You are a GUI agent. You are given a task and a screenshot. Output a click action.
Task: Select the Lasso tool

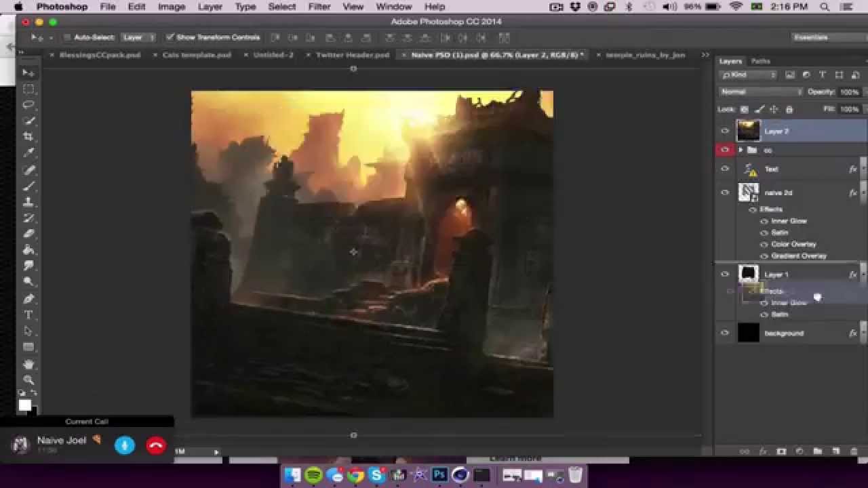tap(28, 105)
